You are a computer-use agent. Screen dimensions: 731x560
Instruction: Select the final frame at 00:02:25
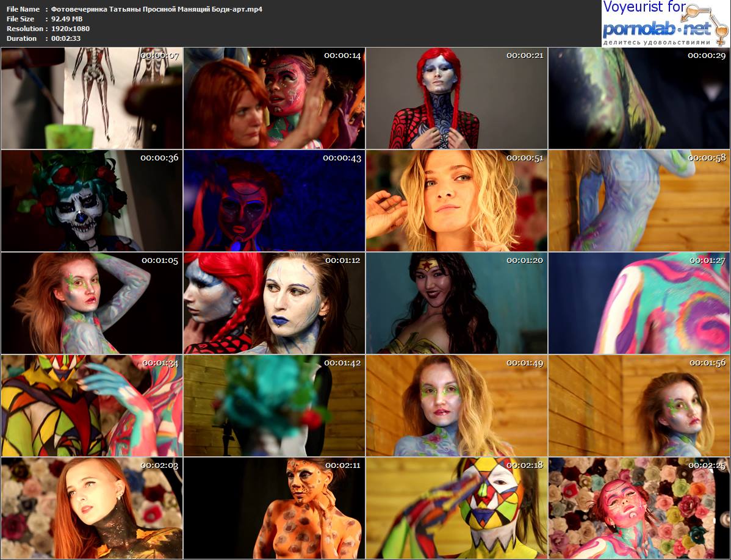click(x=638, y=508)
